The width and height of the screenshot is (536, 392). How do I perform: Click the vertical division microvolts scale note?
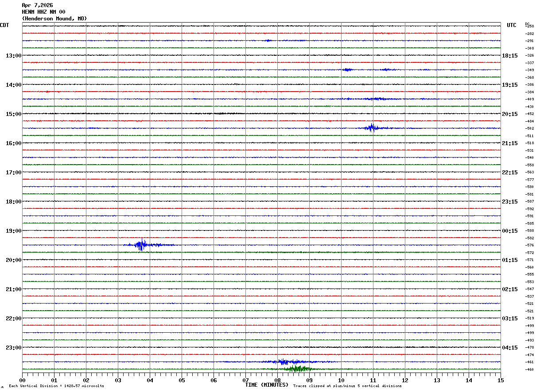56,386
